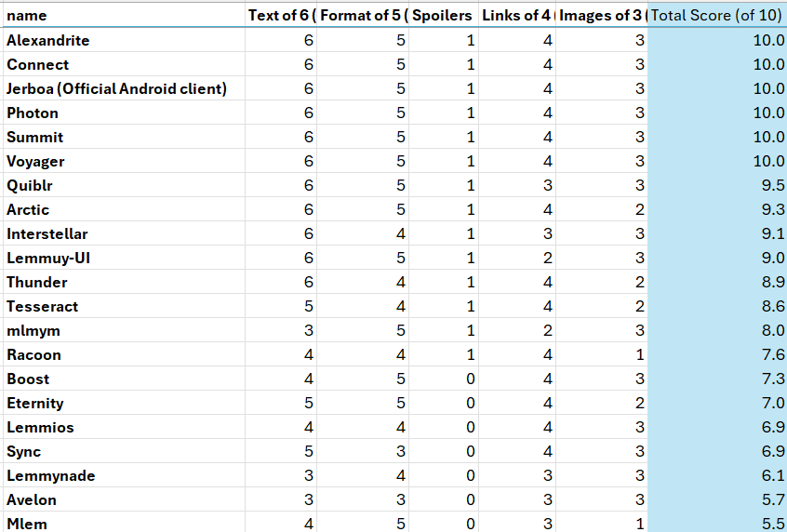Click Lemmios's Spoilers value of 0
Screen dimensions: 787x532
point(444,427)
